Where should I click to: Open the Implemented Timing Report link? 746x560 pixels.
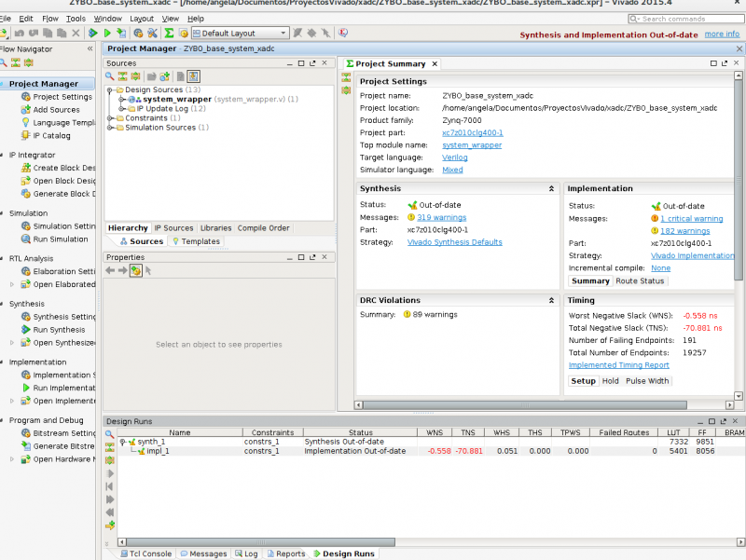tap(618, 365)
